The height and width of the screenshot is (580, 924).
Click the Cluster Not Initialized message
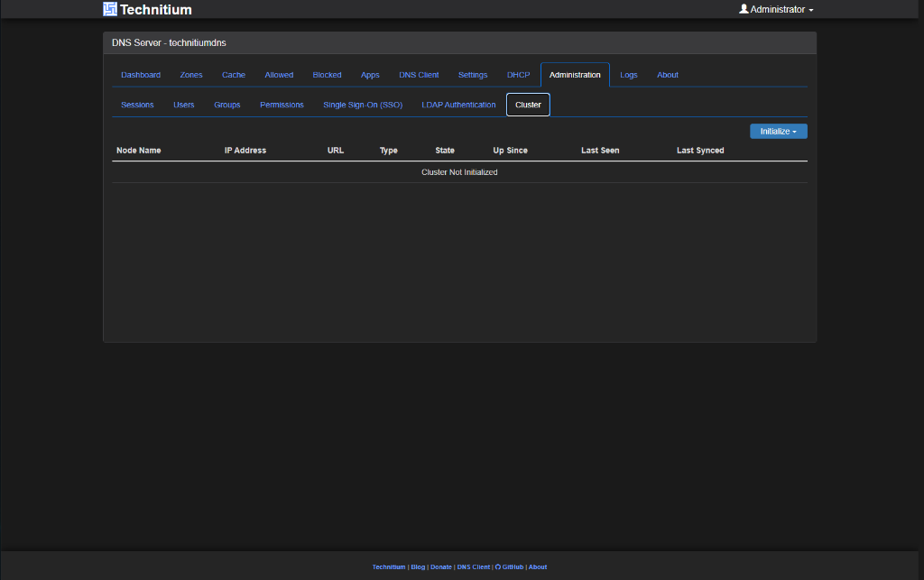(x=459, y=172)
